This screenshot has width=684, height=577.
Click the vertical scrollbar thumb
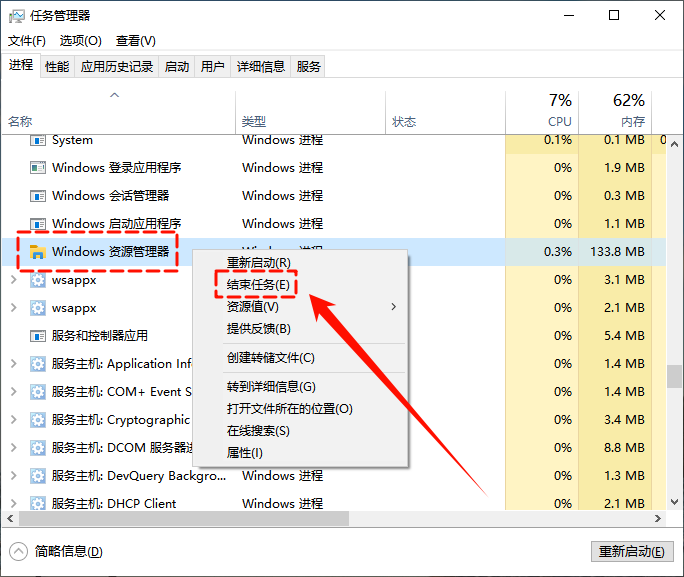pyautogui.click(x=674, y=376)
